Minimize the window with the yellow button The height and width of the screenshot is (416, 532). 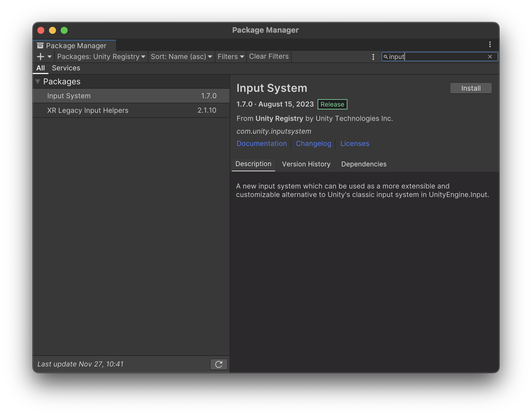coord(52,30)
